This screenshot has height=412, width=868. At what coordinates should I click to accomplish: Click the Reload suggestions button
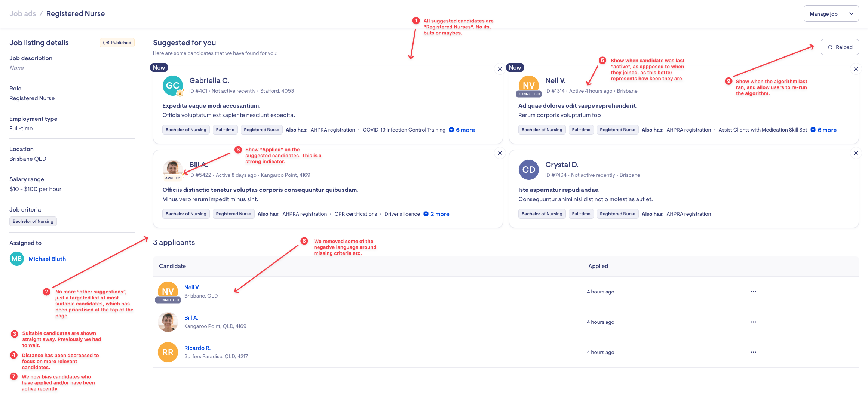840,47
